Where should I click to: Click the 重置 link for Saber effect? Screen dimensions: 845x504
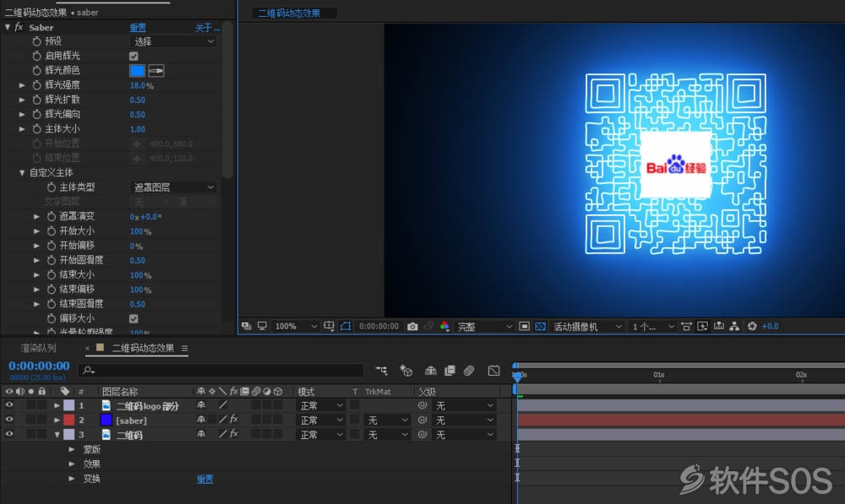pyautogui.click(x=138, y=28)
